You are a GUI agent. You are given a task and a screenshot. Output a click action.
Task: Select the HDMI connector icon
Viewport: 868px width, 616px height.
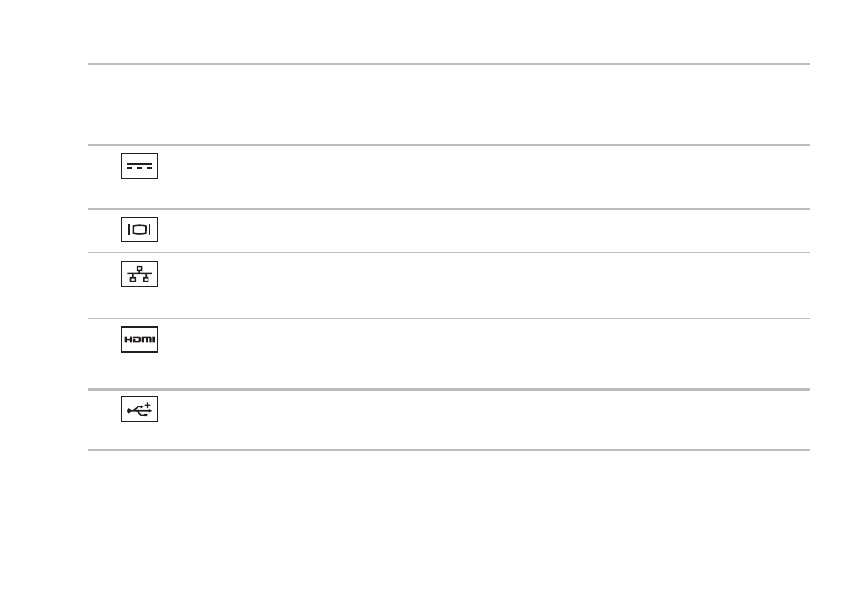pyautogui.click(x=139, y=339)
